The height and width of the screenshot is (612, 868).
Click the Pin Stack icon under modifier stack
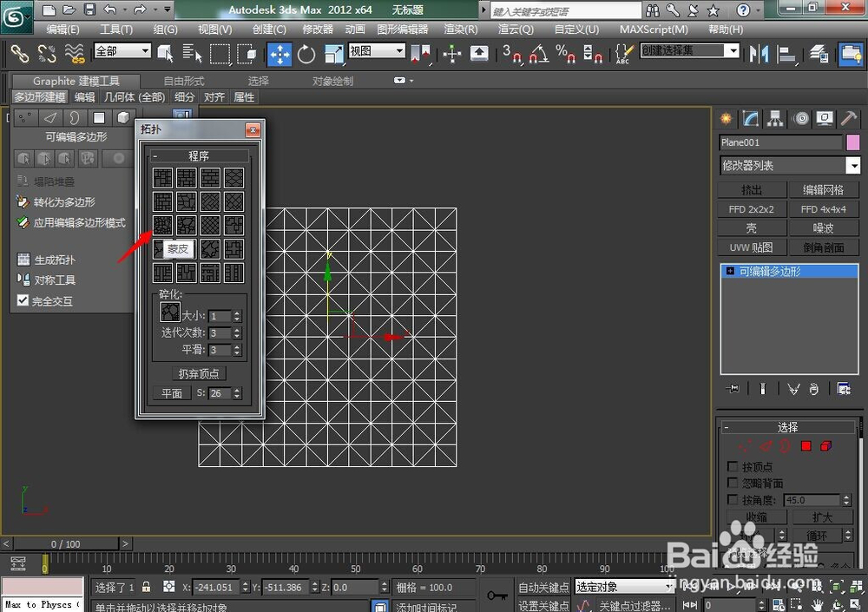733,389
